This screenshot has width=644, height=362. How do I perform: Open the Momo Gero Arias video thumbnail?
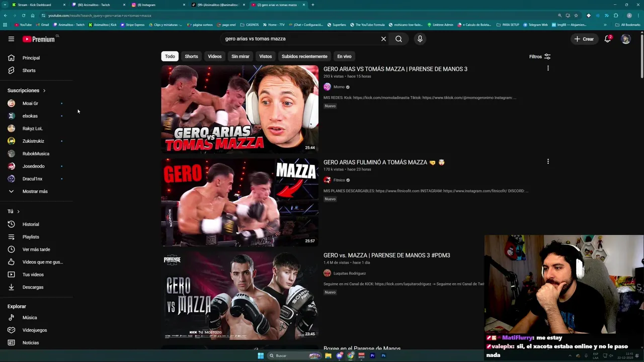[240, 109]
